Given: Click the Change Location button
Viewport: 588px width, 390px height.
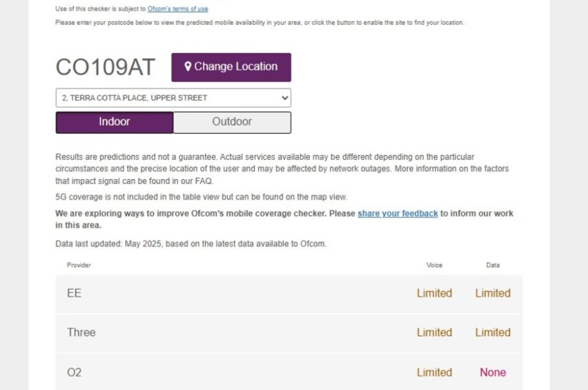Looking at the screenshot, I should pos(231,67).
